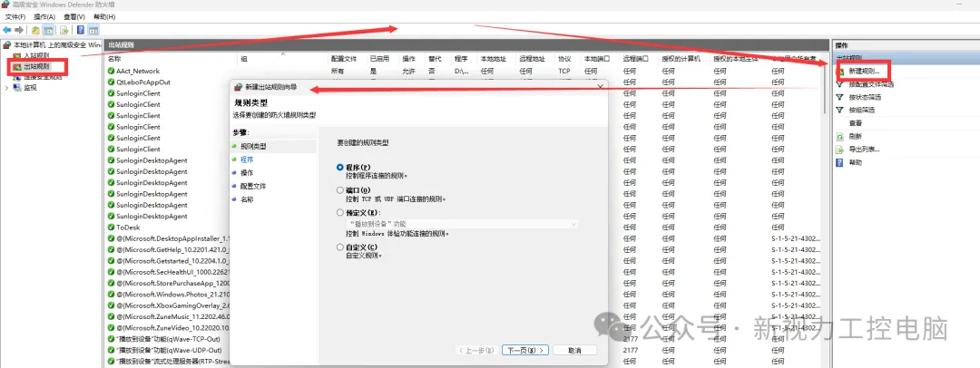The image size is (980, 368).
Task: Toggle the show/hide console tree toolbar icon
Action: [x=47, y=30]
